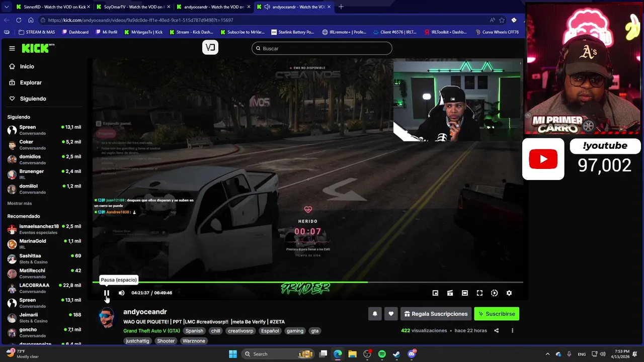Open ismaelsanchez18 recommended channel
This screenshot has width=644, height=362.
(x=44, y=229)
